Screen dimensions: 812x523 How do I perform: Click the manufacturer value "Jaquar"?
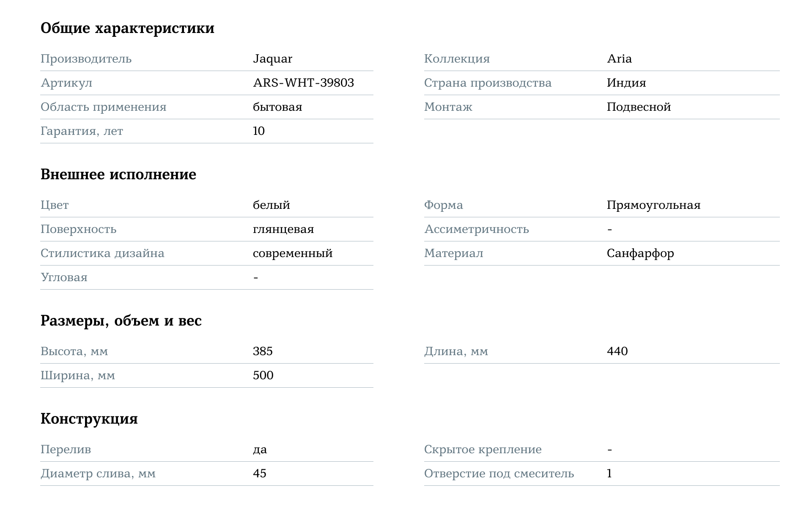(x=272, y=59)
